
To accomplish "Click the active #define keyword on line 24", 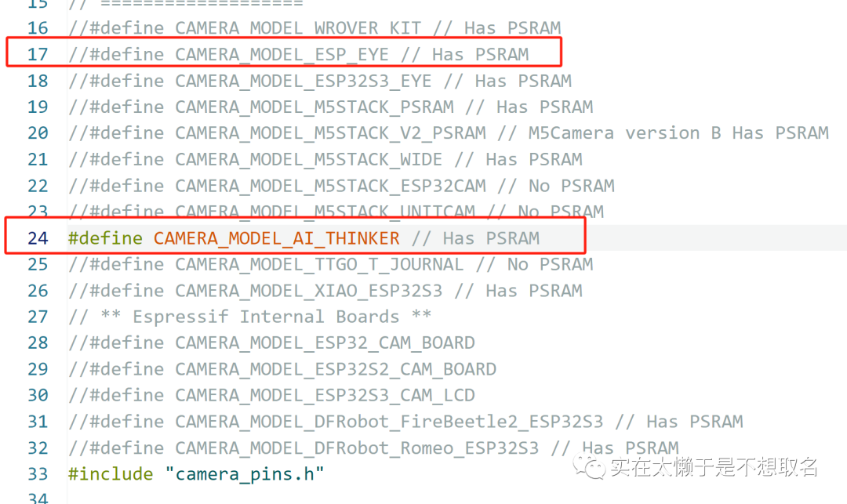I will point(105,238).
